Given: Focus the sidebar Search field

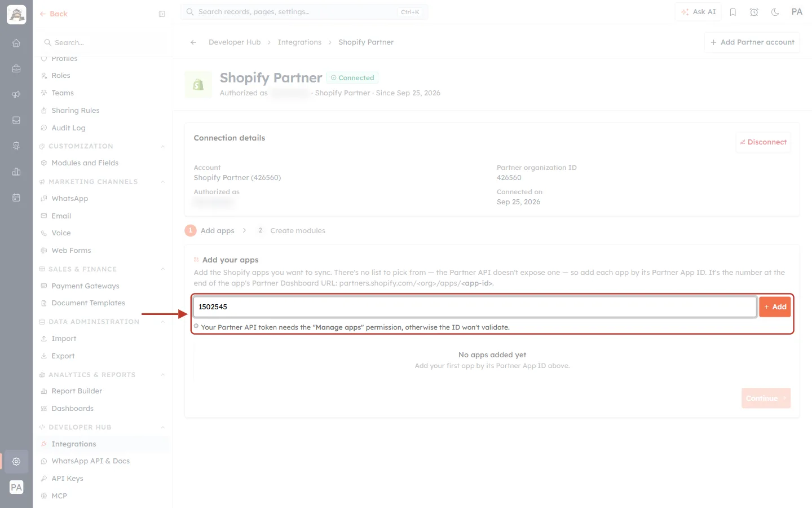Looking at the screenshot, I should point(103,43).
